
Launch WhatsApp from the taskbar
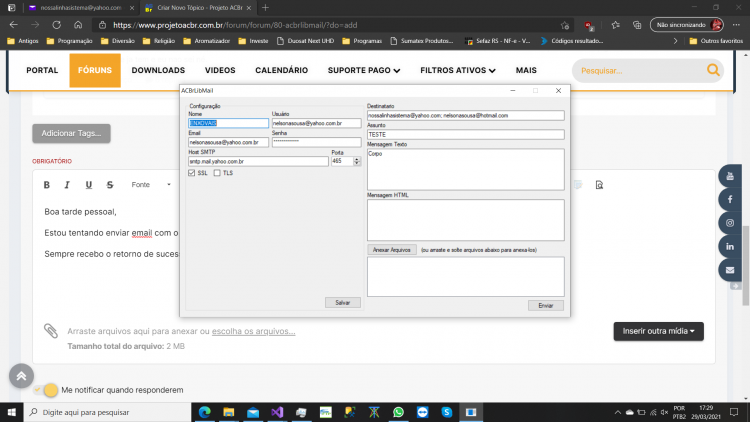398,412
